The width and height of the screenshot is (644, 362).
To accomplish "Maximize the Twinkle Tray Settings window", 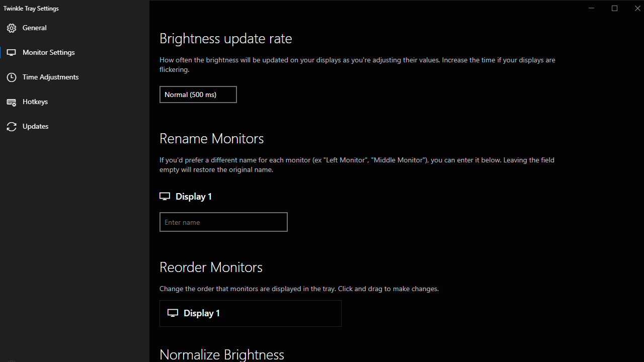I will 614,8.
